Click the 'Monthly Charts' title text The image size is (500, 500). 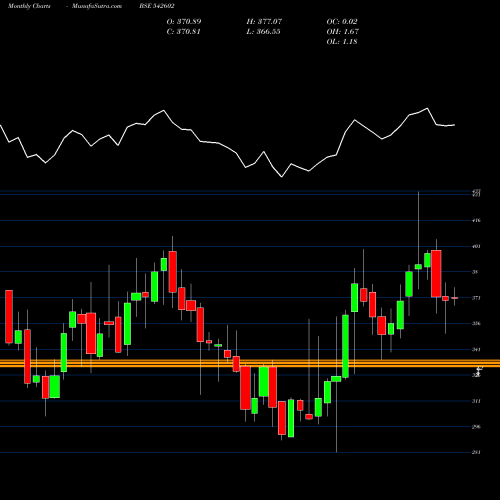coord(29,6)
